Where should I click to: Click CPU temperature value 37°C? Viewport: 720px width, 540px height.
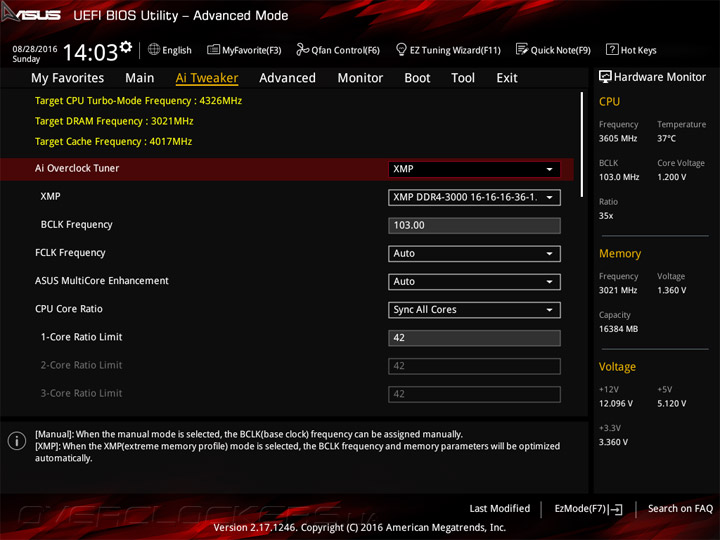[666, 138]
